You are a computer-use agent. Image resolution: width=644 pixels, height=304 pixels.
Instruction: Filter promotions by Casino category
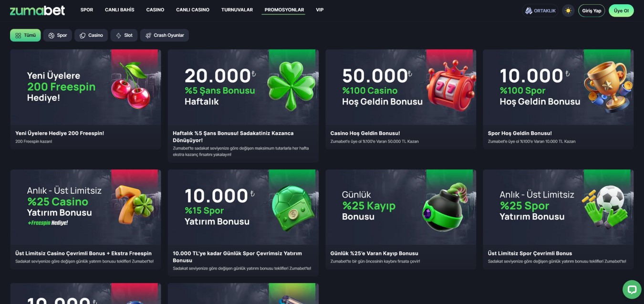click(91, 35)
